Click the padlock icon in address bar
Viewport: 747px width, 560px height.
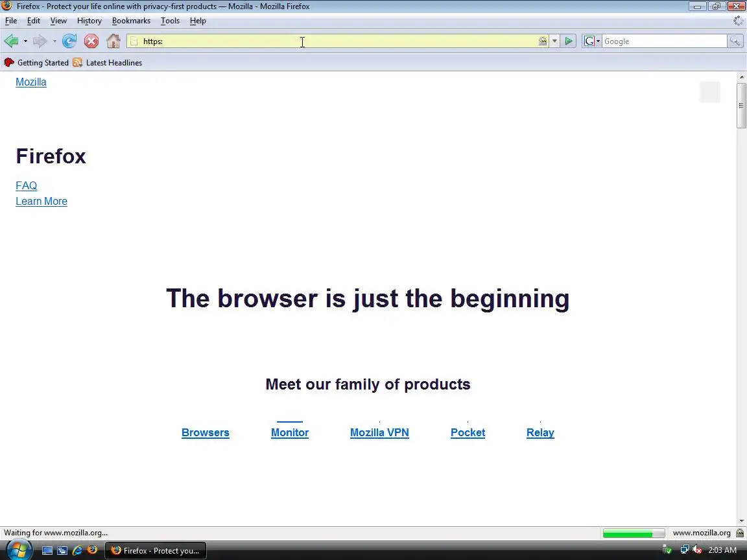pyautogui.click(x=543, y=41)
